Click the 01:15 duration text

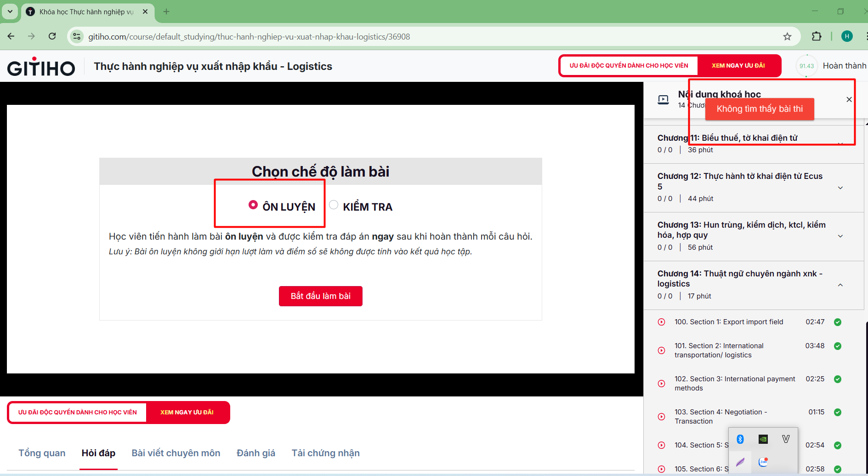[817, 412]
